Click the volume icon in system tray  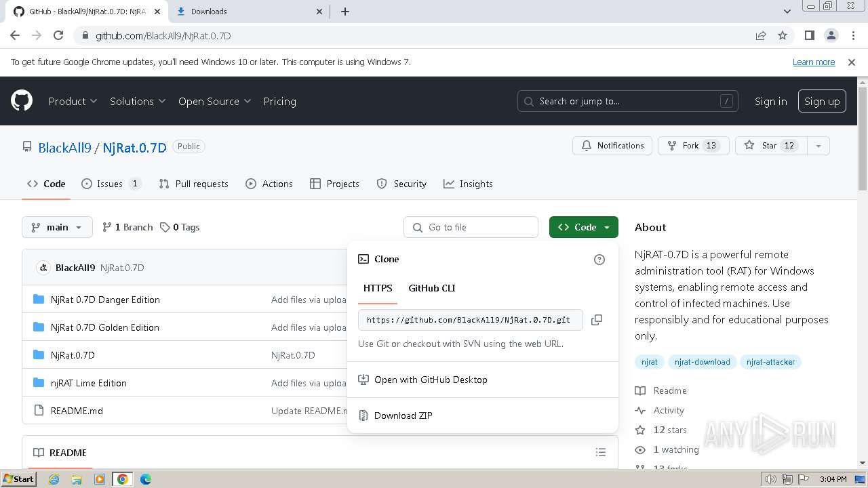(771, 479)
